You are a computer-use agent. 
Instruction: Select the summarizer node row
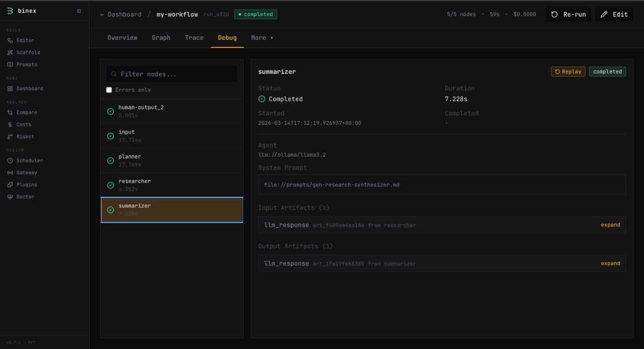[172, 210]
